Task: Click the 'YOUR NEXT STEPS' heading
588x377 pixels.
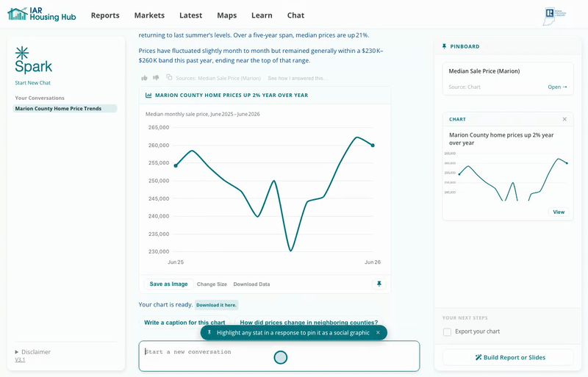Action: [465, 317]
